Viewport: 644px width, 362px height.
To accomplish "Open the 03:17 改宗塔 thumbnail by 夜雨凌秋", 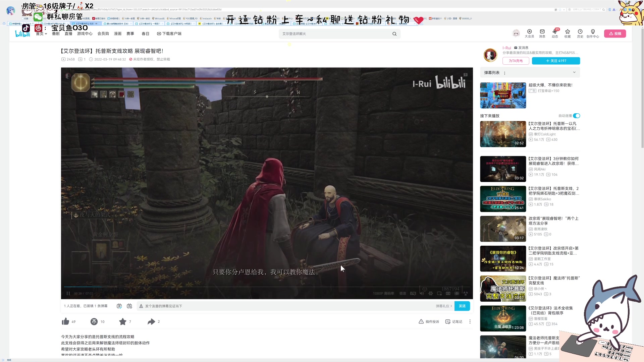I will click(503, 229).
